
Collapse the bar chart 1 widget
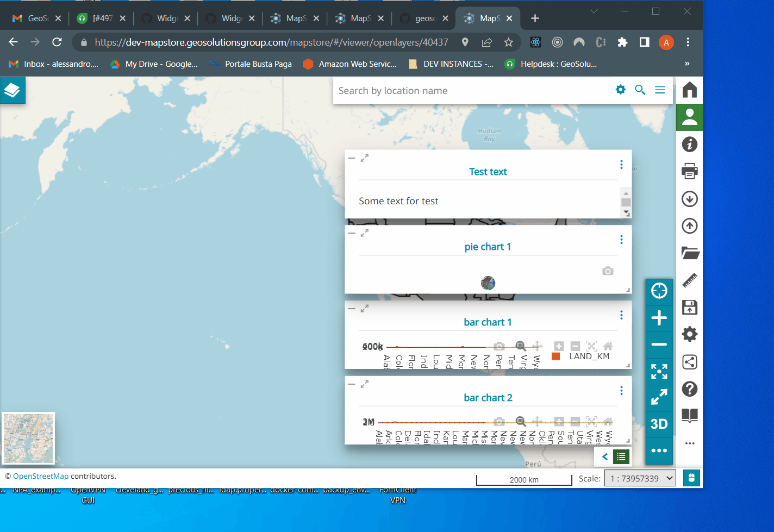tap(352, 309)
